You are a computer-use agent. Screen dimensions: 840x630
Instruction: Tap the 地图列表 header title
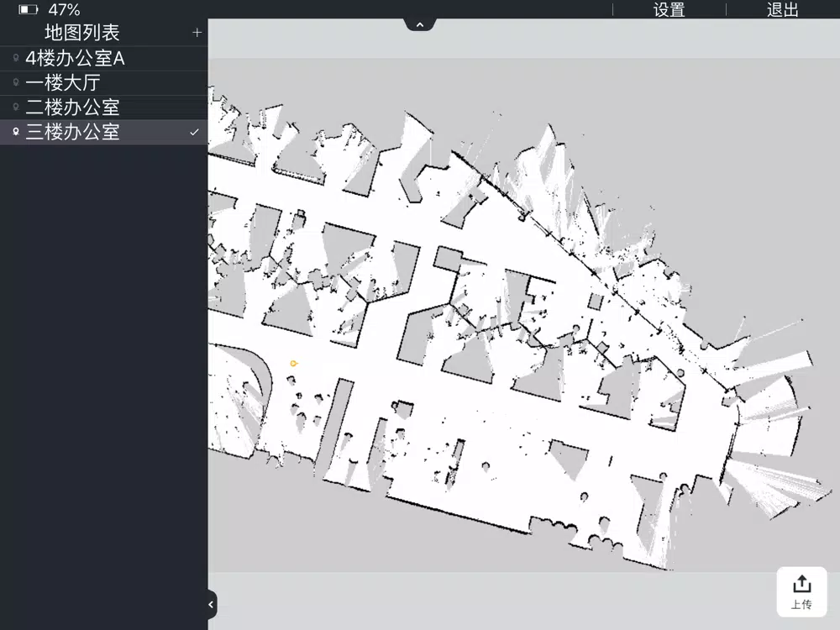(x=82, y=33)
